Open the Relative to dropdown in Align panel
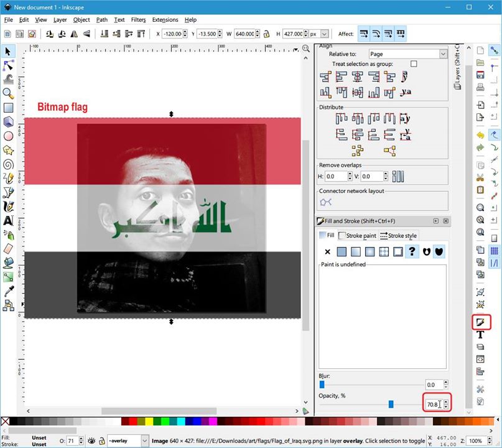The image size is (502, 448). pos(407,54)
